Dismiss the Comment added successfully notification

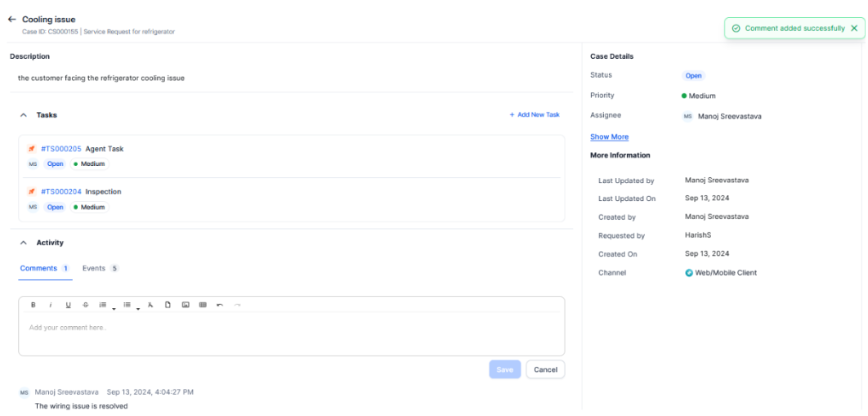pyautogui.click(x=854, y=28)
